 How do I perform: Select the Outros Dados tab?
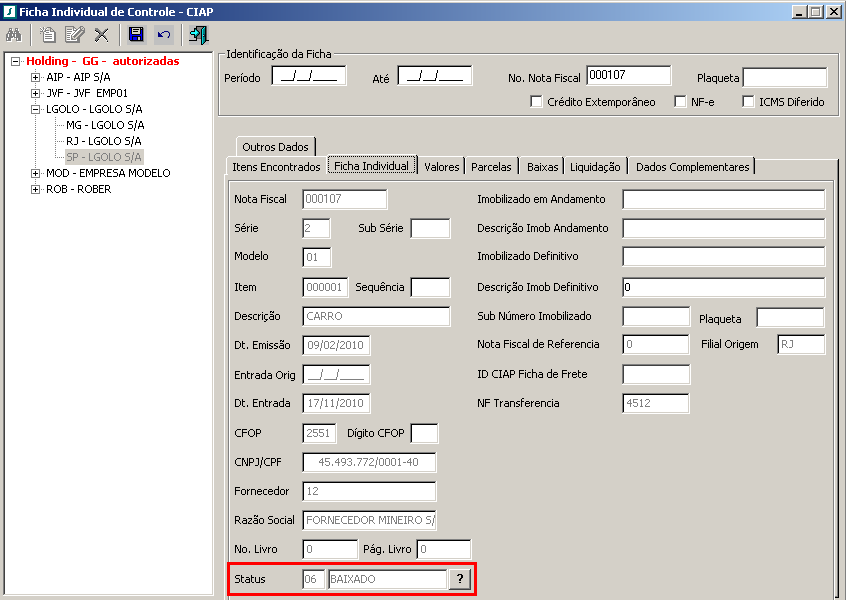[x=276, y=147]
